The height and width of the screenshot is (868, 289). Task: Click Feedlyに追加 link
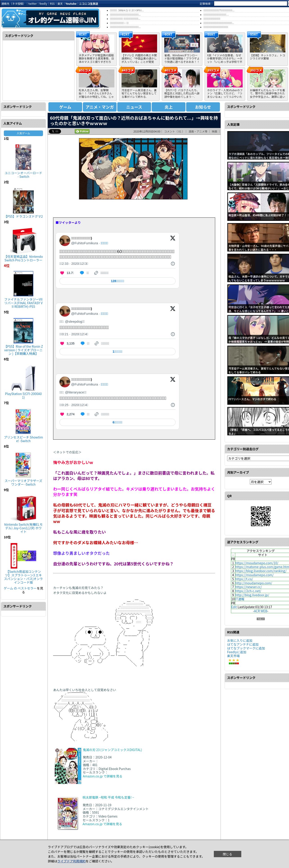tap(237, 652)
